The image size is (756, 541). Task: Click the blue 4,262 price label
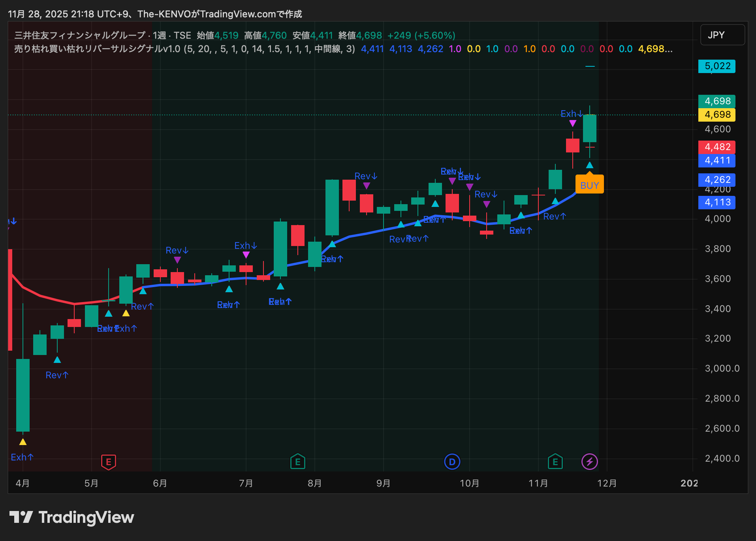717,180
